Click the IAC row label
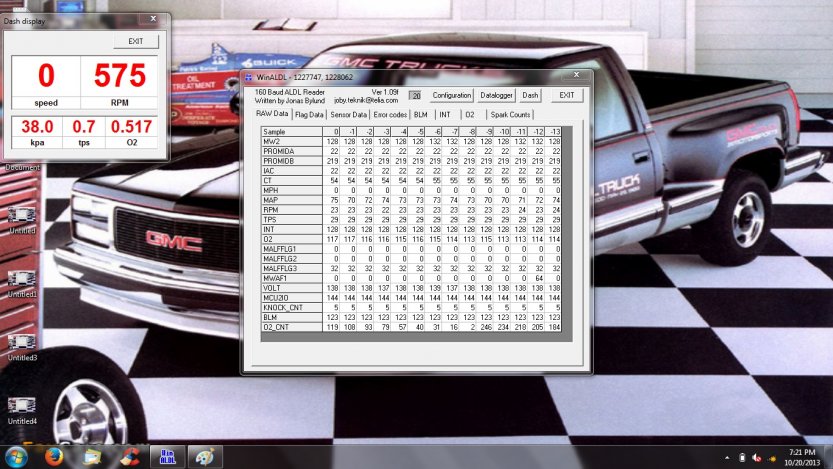The width and height of the screenshot is (833, 469). pos(292,171)
